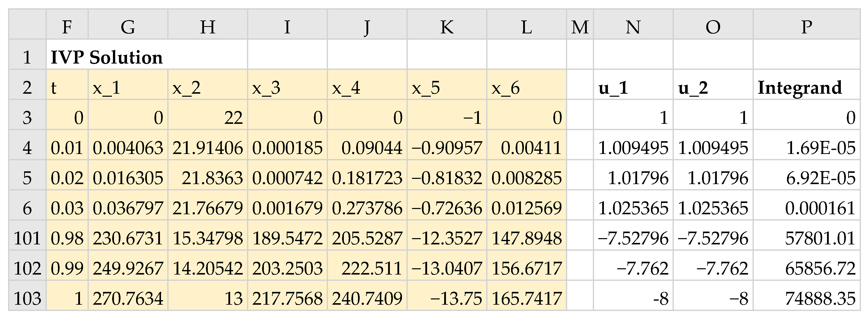Select cell showing 21.91406
This screenshot has height=317, width=868.
(208, 148)
